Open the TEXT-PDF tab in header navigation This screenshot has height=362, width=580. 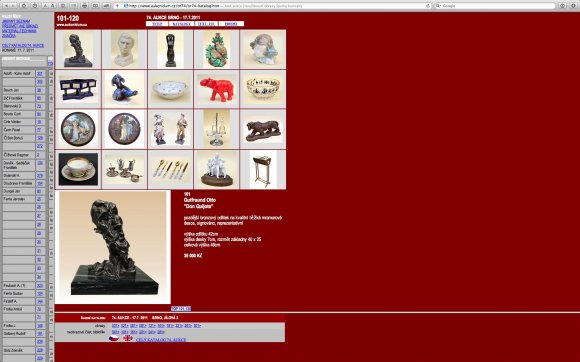tap(206, 24)
